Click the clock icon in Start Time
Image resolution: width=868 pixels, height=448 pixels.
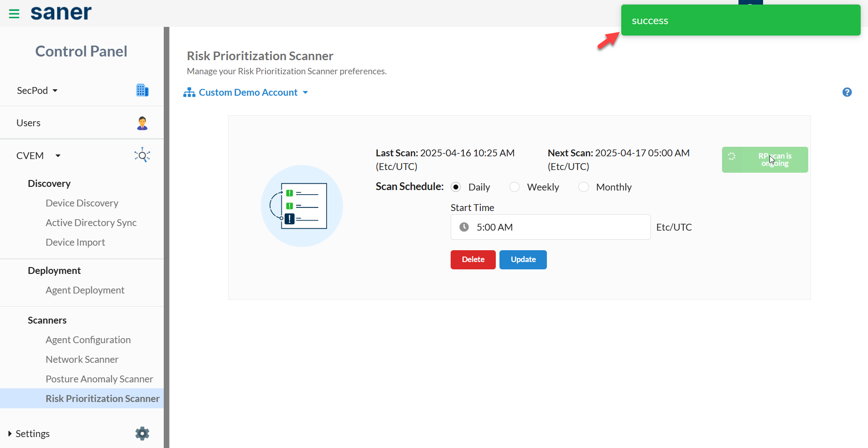pyautogui.click(x=464, y=227)
